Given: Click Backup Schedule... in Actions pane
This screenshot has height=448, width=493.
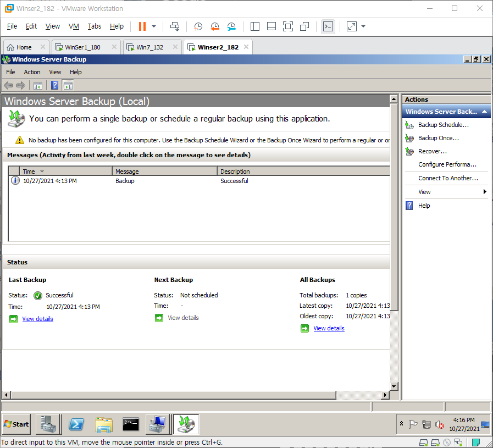Looking at the screenshot, I should pyautogui.click(x=444, y=125).
